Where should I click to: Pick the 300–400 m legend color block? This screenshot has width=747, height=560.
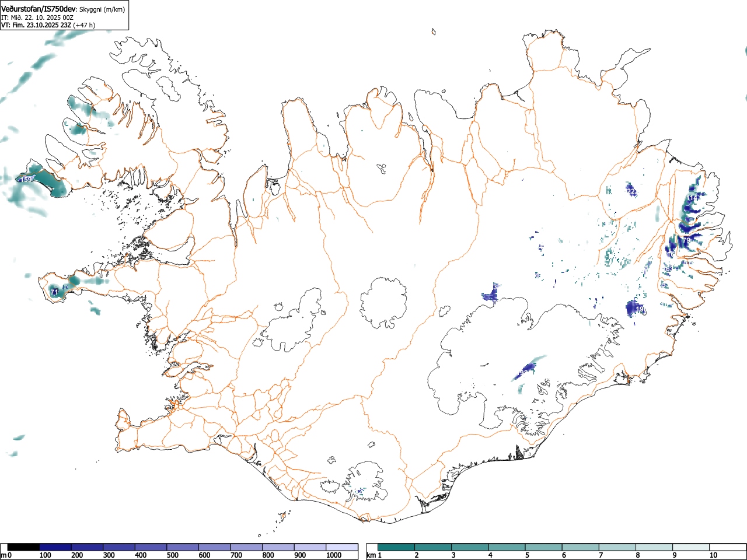click(119, 547)
